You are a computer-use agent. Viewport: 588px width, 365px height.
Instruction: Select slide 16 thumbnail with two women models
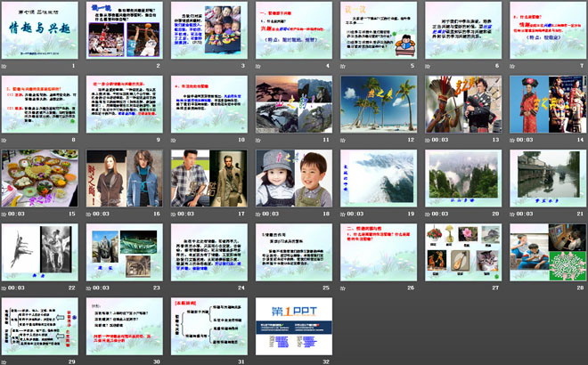pyautogui.click(x=125, y=178)
